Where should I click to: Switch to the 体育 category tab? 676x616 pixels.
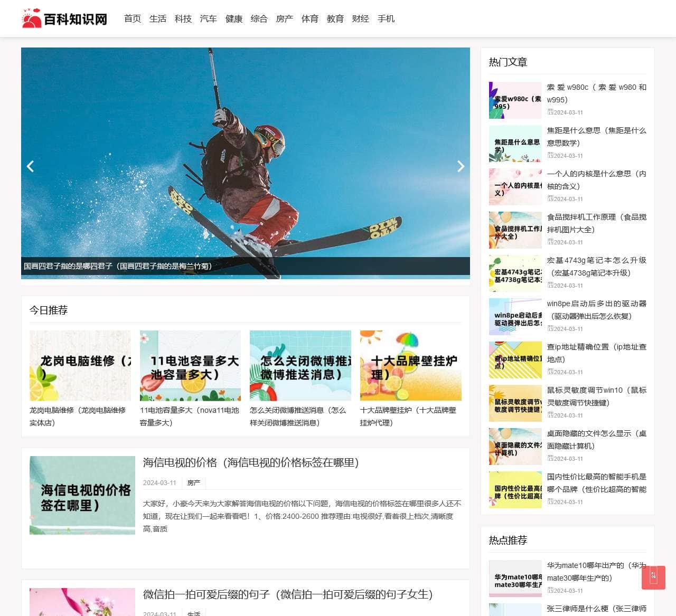click(x=309, y=18)
